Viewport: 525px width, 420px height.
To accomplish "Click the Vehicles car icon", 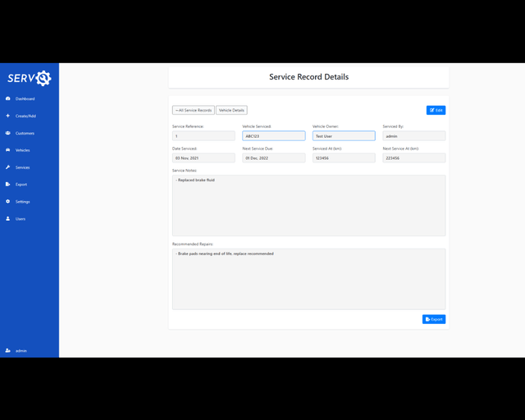I will [x=8, y=150].
